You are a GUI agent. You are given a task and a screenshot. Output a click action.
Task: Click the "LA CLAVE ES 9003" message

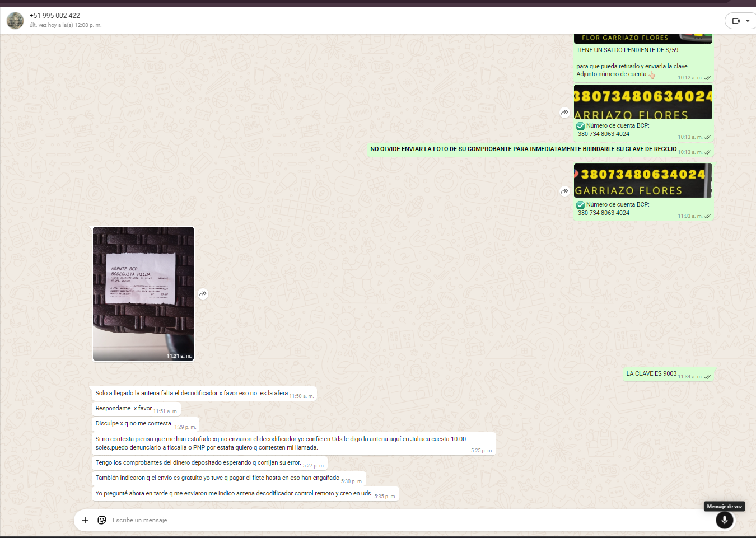point(651,373)
